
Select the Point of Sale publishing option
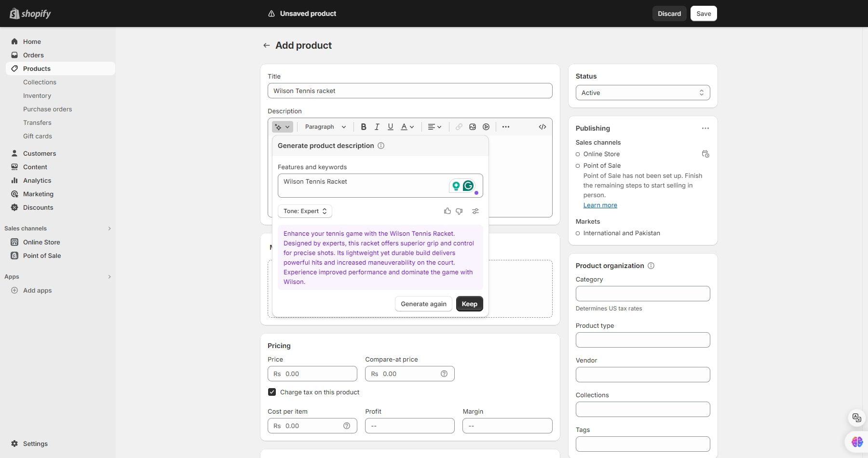coord(579,165)
